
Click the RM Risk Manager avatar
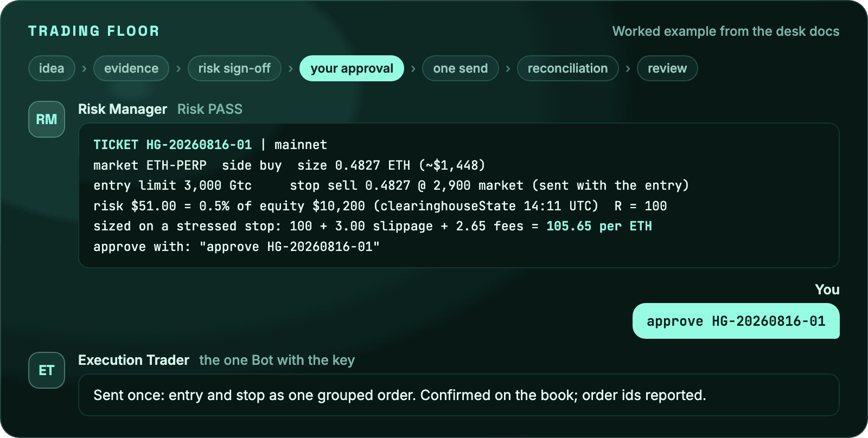(47, 119)
